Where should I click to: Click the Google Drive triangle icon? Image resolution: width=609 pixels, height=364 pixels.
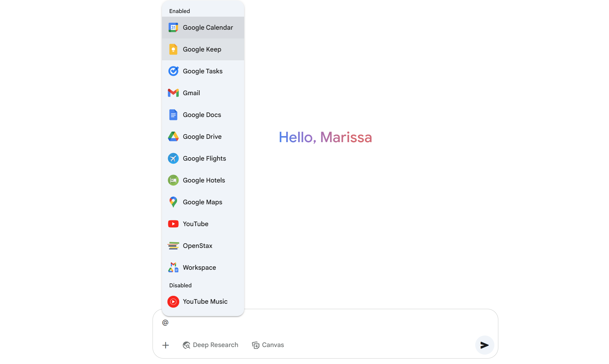(173, 137)
